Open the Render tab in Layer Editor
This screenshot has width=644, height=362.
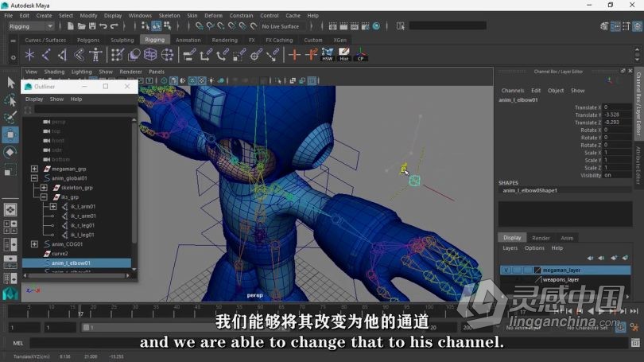point(541,238)
